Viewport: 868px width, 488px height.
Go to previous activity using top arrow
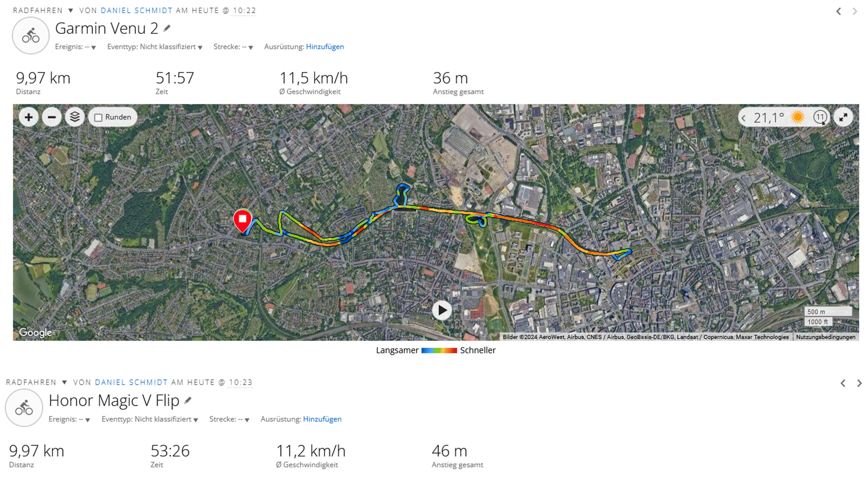coord(839,11)
